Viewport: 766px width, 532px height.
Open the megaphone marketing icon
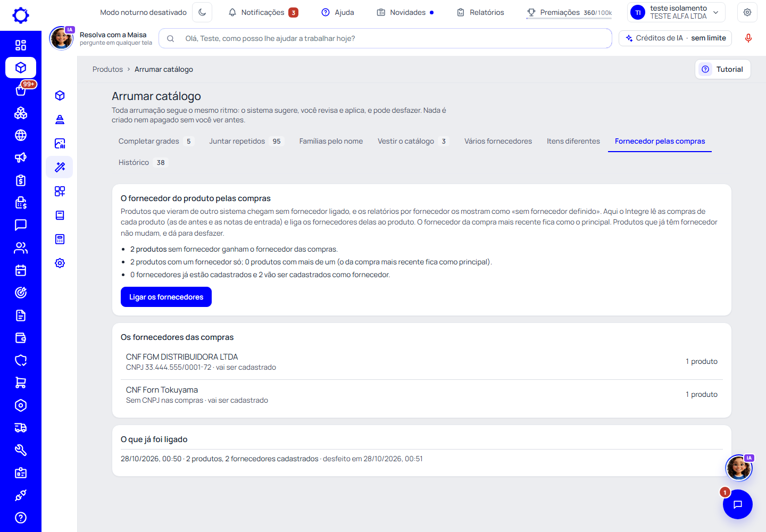pos(21,157)
